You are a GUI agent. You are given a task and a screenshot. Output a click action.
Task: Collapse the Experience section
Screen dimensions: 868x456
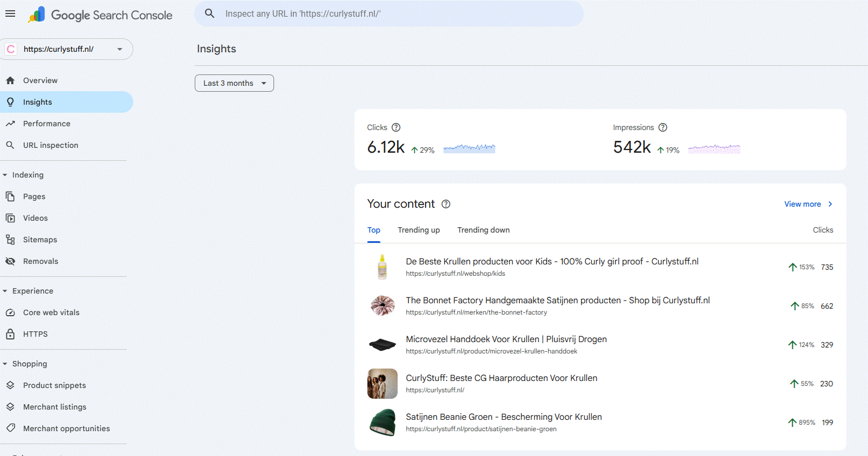[x=5, y=291]
